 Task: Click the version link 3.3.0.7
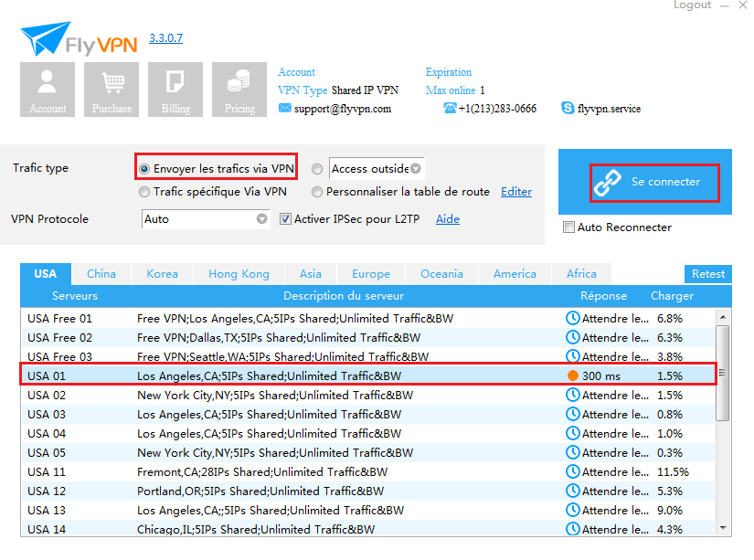pyautogui.click(x=166, y=38)
